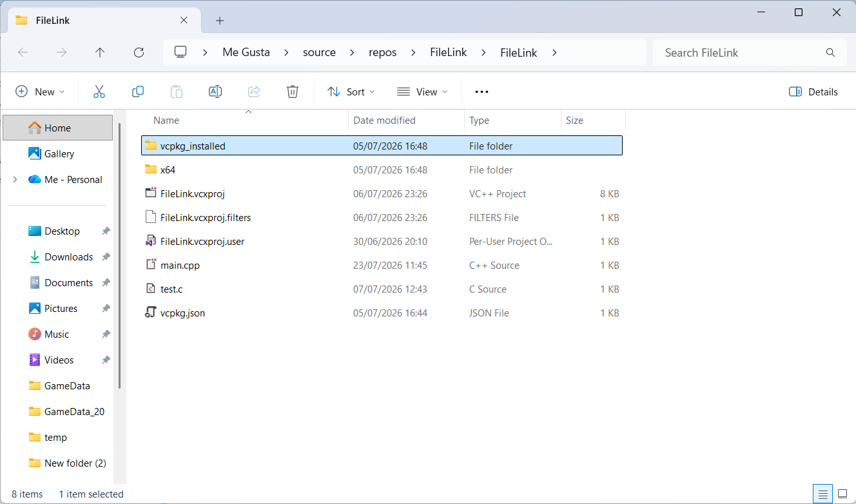Sort by Date modified column header
Viewport: 856px width, 504px height.
click(x=407, y=121)
